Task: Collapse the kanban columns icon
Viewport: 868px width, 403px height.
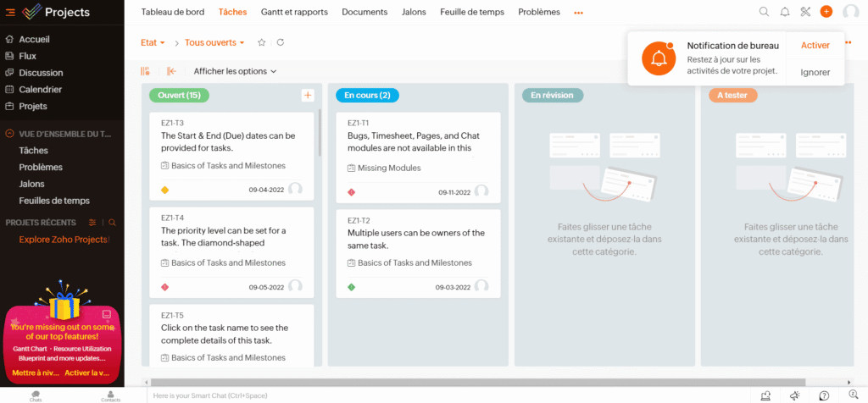Action: click(x=171, y=71)
